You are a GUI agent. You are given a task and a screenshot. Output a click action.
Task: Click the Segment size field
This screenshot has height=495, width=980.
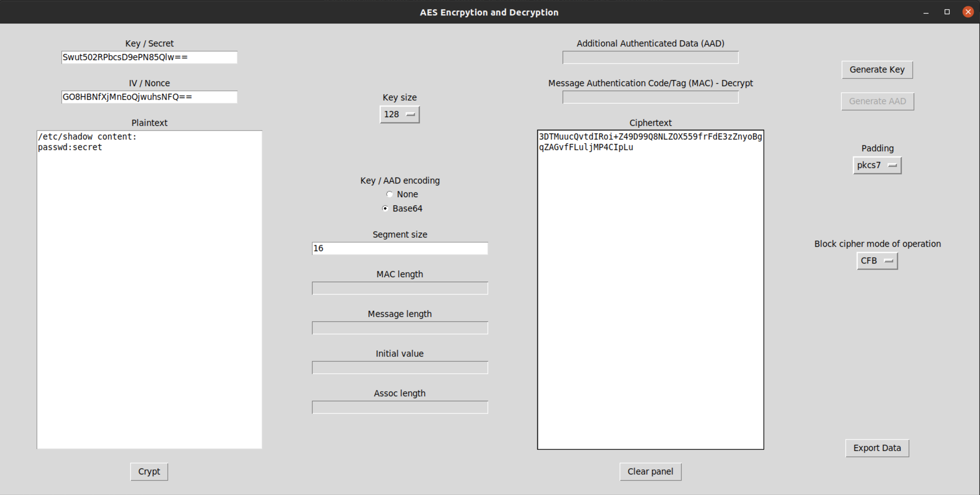(x=399, y=248)
